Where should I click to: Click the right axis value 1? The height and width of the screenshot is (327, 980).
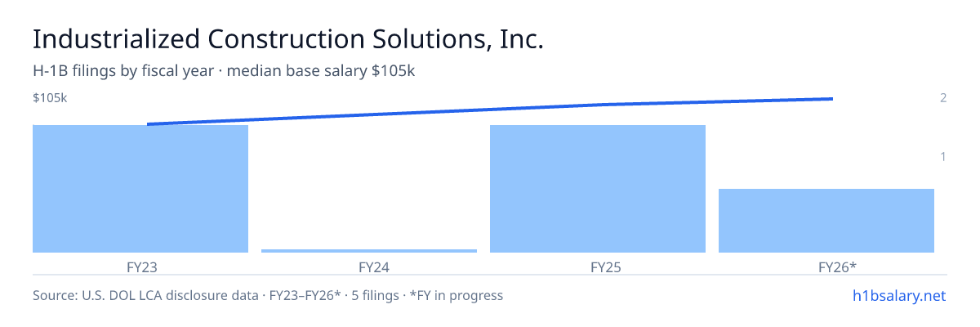pyautogui.click(x=943, y=156)
